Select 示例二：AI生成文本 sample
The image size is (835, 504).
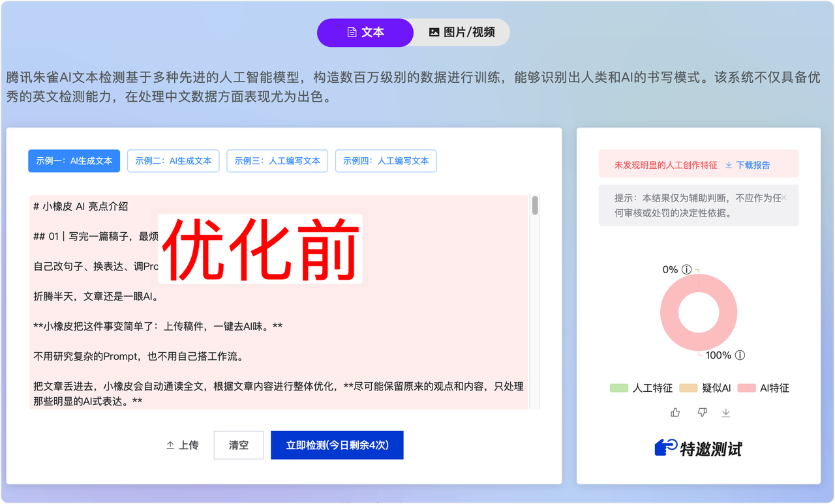point(174,161)
